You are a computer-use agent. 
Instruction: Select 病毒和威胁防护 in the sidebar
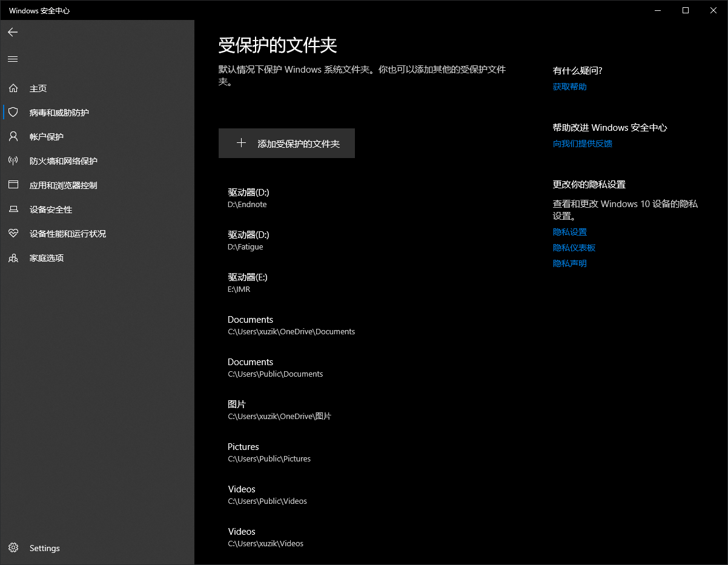97,113
